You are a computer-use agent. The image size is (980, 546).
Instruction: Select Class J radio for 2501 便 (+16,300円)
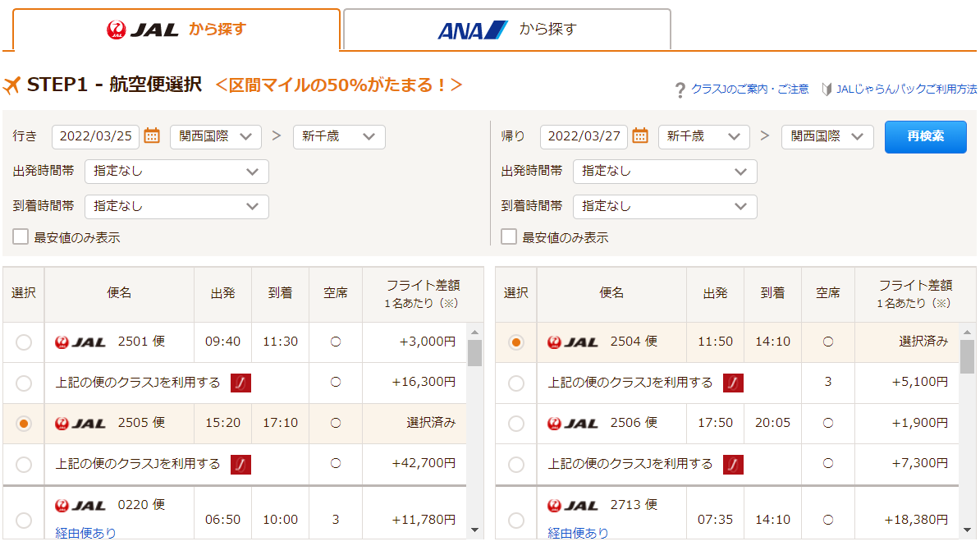pos(24,383)
